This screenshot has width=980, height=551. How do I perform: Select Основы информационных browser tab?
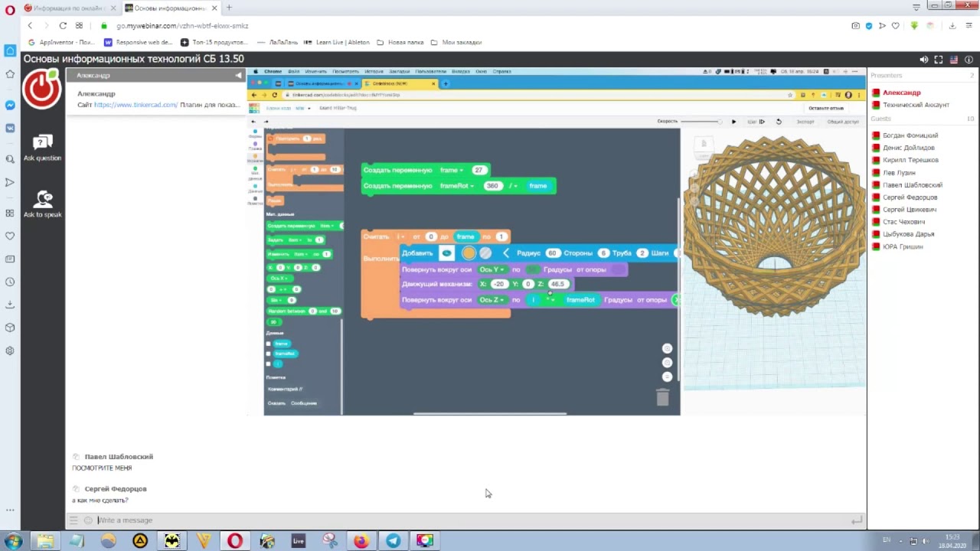[170, 8]
